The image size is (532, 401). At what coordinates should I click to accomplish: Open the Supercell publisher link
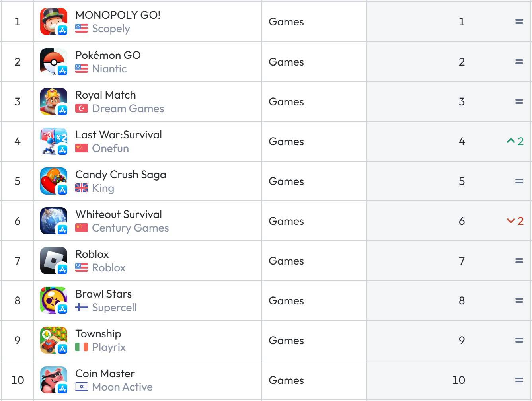(114, 308)
